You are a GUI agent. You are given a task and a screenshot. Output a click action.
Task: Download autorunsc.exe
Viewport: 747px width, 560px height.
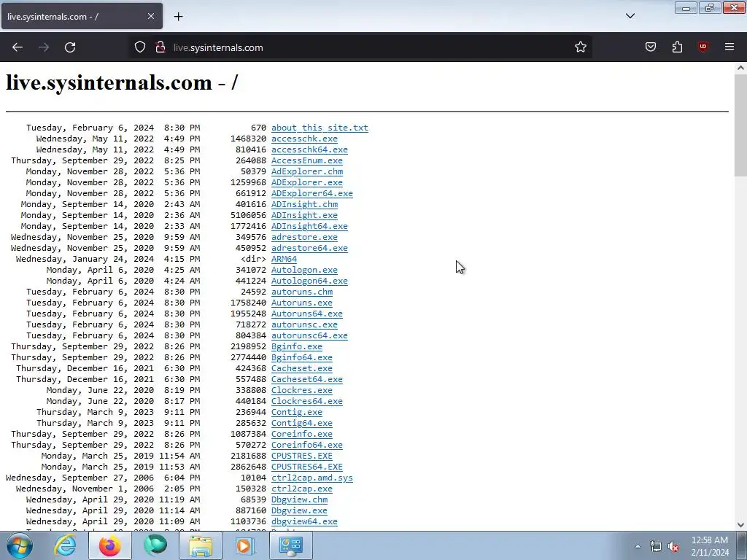coord(304,324)
